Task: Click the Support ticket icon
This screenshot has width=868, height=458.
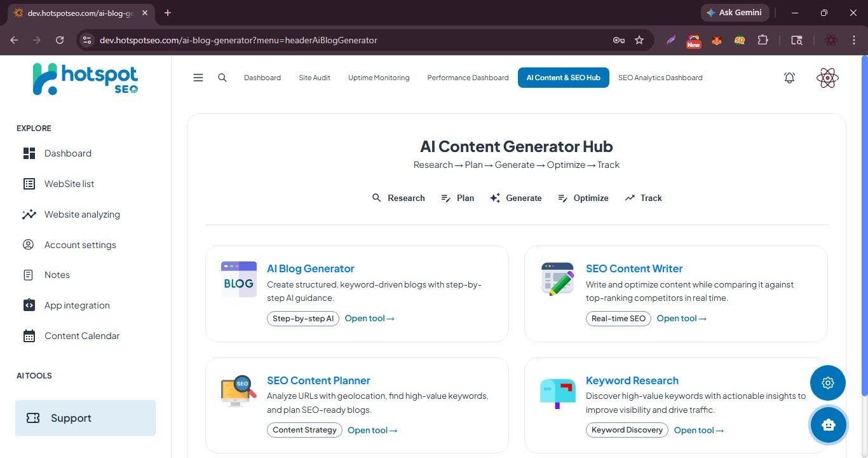Action: tap(33, 418)
